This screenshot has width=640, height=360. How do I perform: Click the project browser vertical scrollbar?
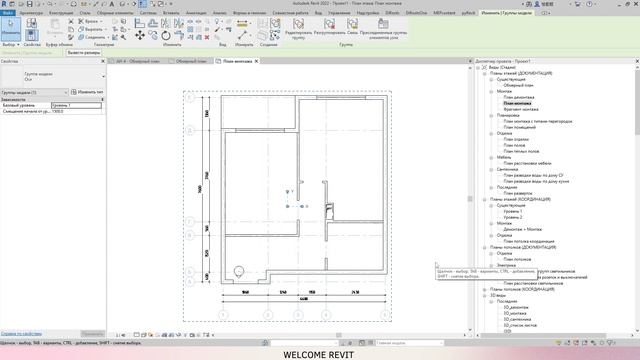pyautogui.click(x=637, y=102)
